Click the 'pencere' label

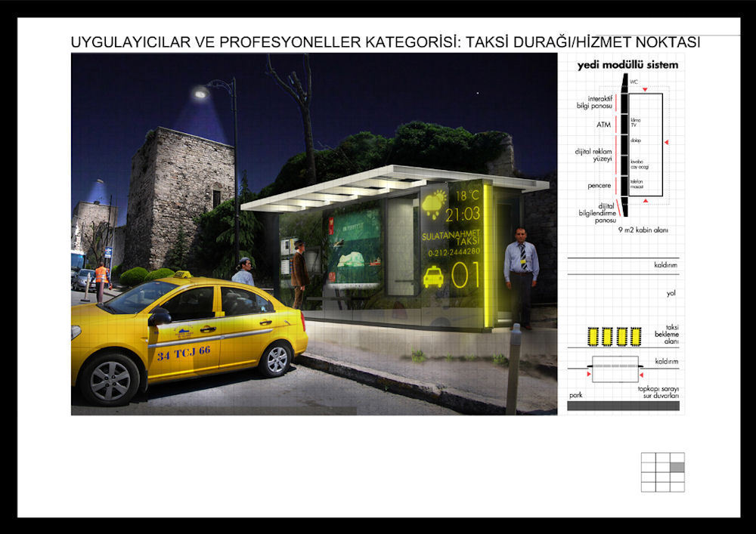coord(600,185)
